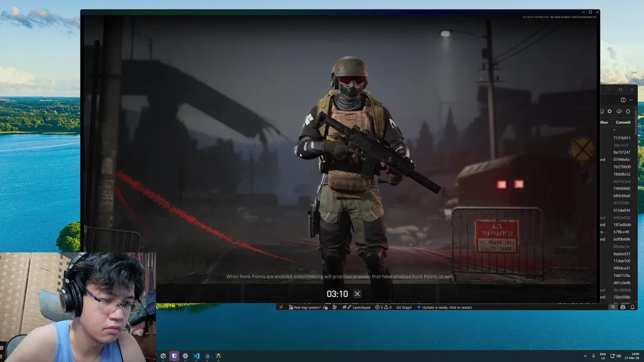Select commit 11dae100 in Git Graph
The height and width of the screenshot is (362, 644).
point(622,261)
